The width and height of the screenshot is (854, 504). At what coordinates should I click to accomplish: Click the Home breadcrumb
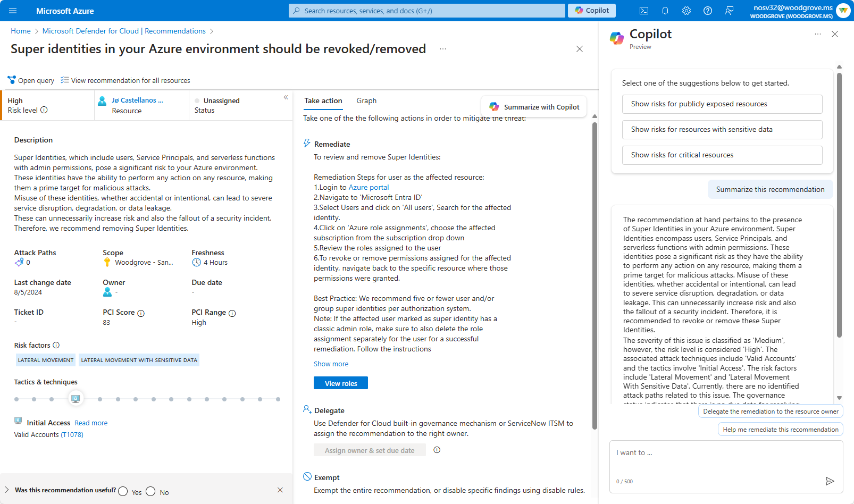coord(21,31)
